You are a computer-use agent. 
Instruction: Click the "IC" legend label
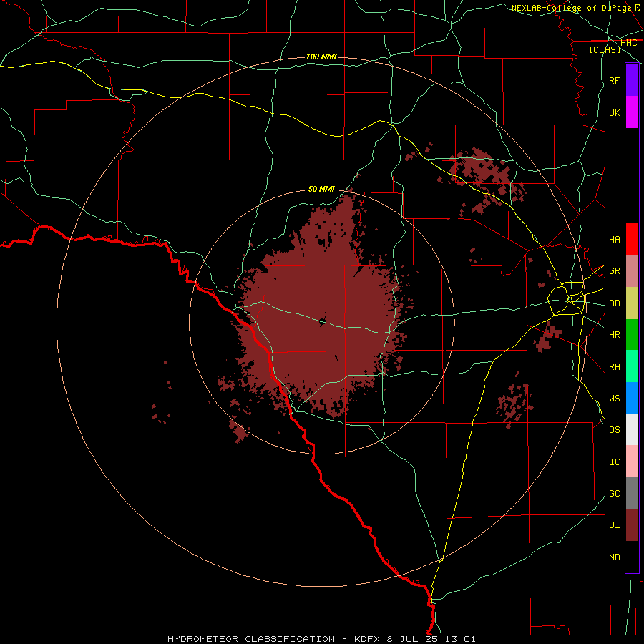pyautogui.click(x=615, y=462)
